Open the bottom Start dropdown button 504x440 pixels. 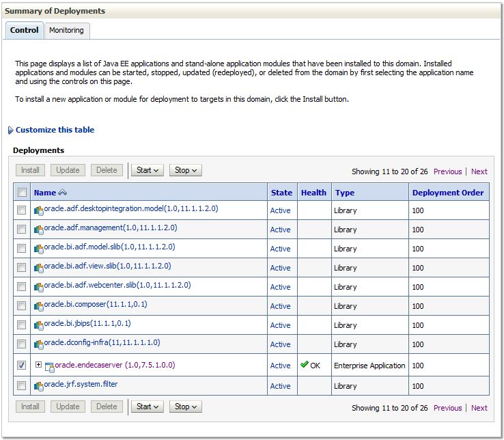[x=148, y=407]
